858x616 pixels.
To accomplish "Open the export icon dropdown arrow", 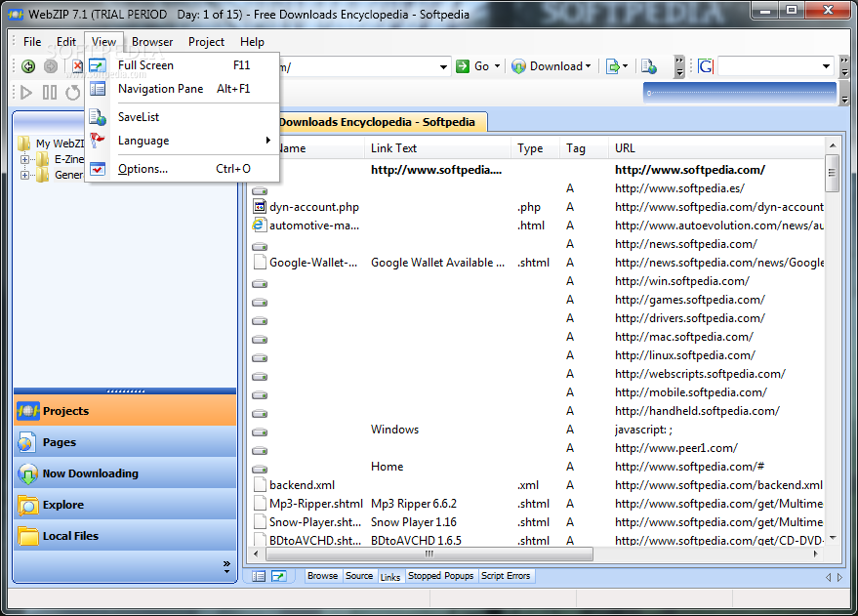I will 625,66.
